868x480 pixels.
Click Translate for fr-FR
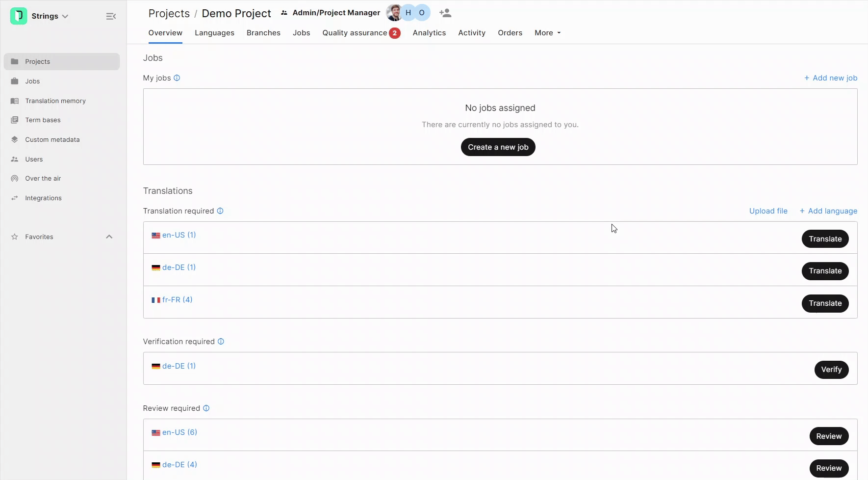click(x=825, y=303)
